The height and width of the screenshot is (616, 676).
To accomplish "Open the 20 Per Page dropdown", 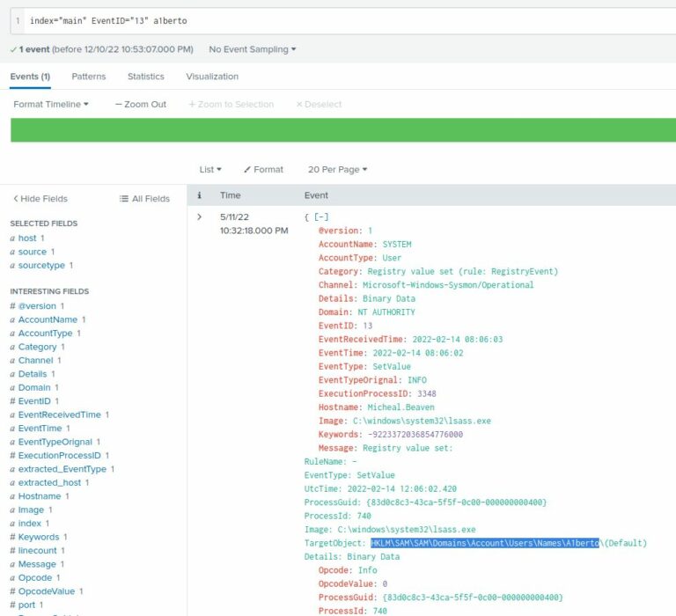I will pos(337,169).
